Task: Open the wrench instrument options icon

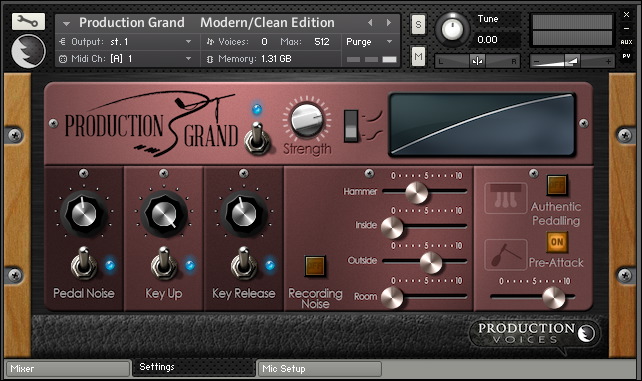Action: (x=28, y=21)
